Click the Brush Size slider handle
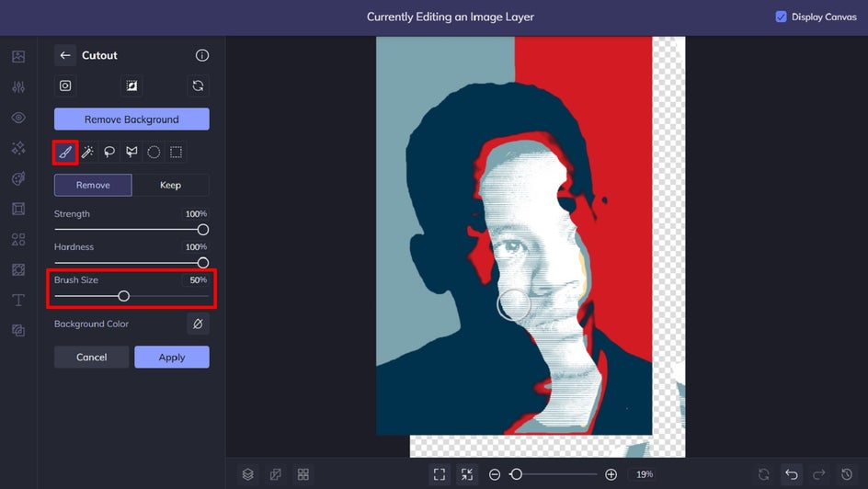The height and width of the screenshot is (489, 868). coord(124,296)
